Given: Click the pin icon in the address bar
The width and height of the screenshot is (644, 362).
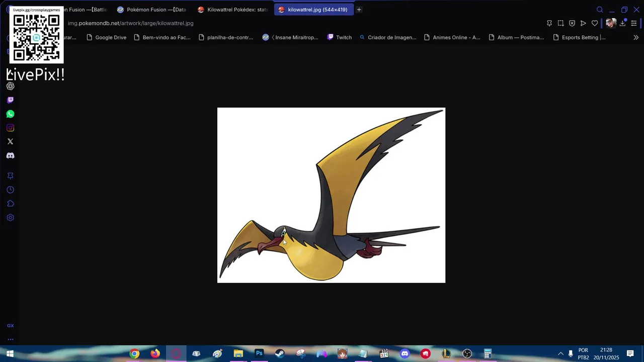Looking at the screenshot, I should coord(549,23).
